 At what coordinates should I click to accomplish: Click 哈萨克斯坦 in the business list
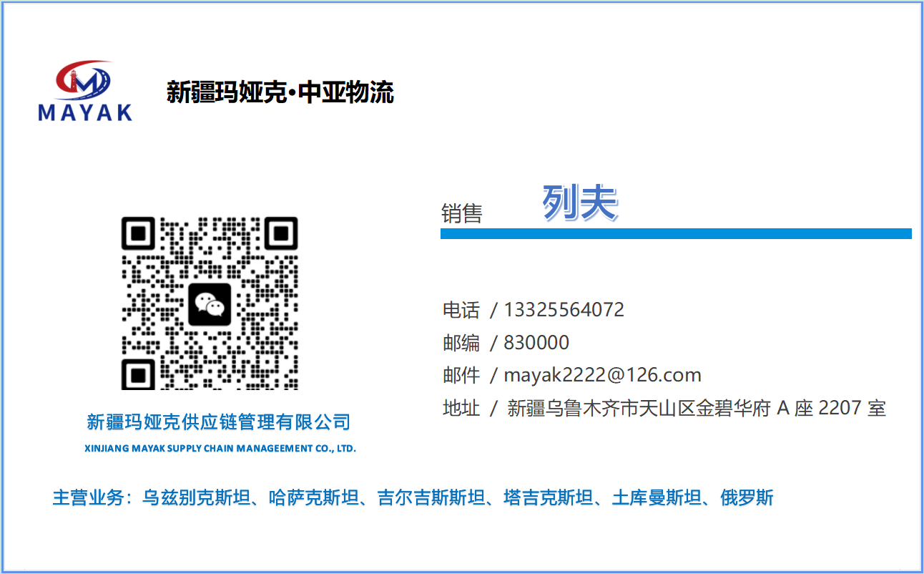314,498
